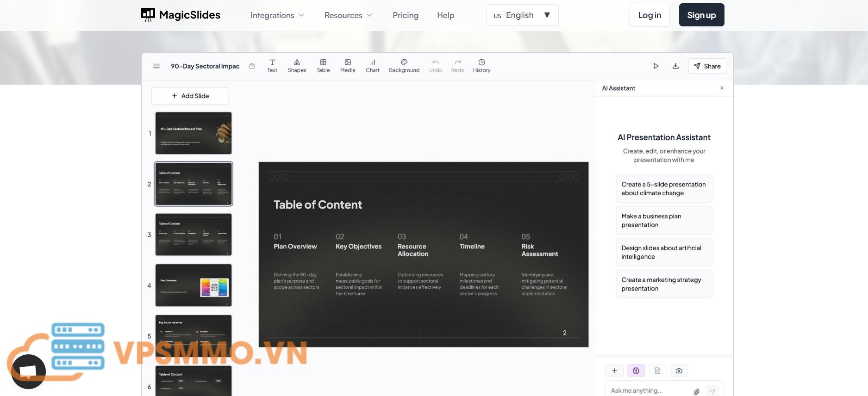Expand the Resources dropdown
The width and height of the screenshot is (868, 396).
coord(348,15)
